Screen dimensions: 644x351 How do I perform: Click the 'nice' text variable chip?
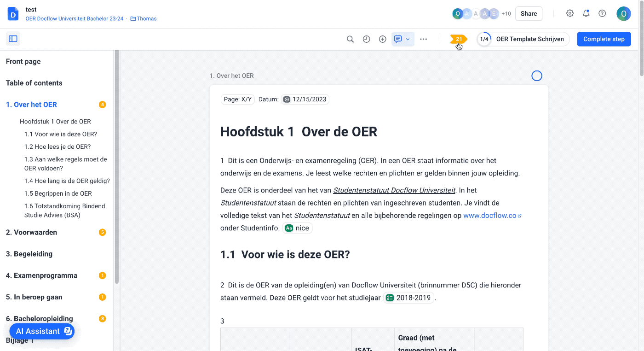[297, 228]
